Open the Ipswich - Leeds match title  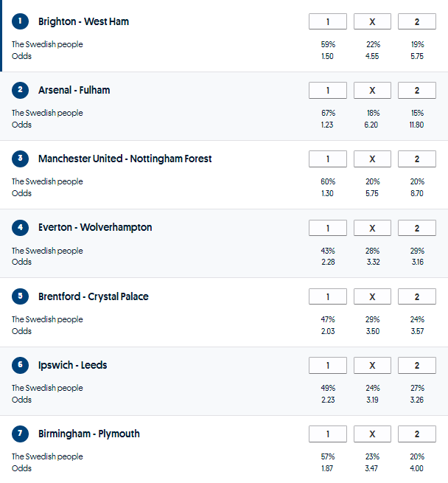tap(73, 365)
